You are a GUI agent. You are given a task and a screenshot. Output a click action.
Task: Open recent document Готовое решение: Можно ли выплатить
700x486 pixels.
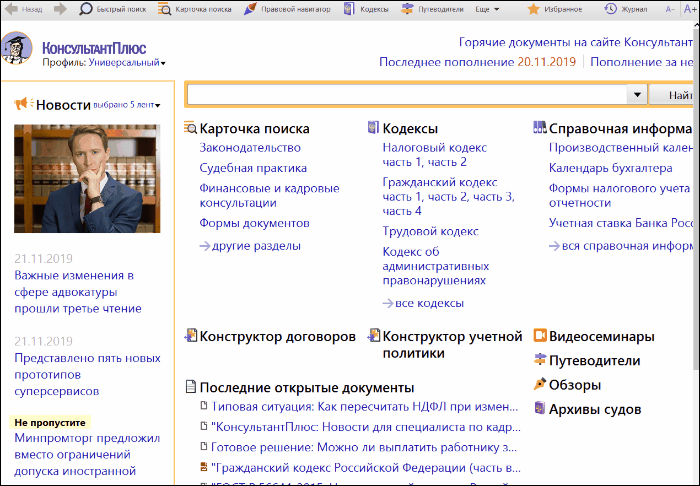tap(364, 447)
